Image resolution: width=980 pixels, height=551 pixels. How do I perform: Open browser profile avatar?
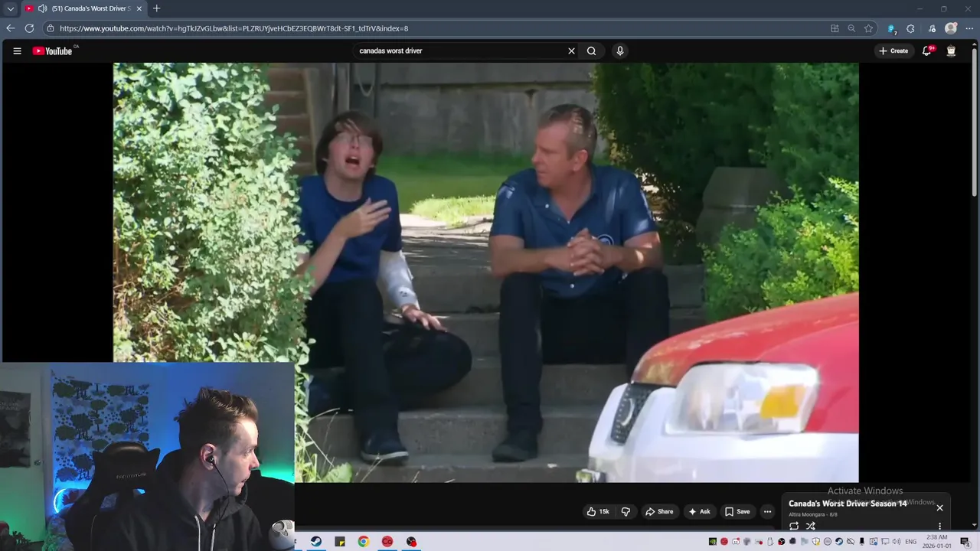point(951,28)
